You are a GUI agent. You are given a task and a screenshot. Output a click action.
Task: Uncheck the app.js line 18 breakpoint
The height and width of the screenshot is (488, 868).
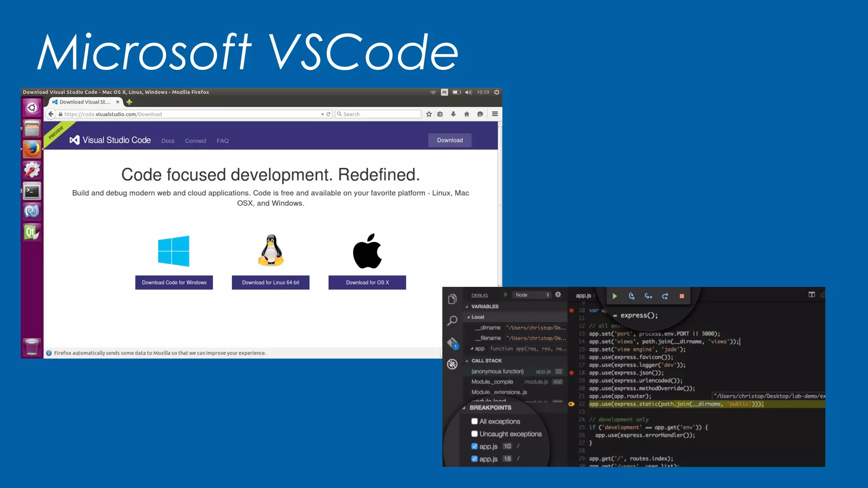click(x=474, y=459)
